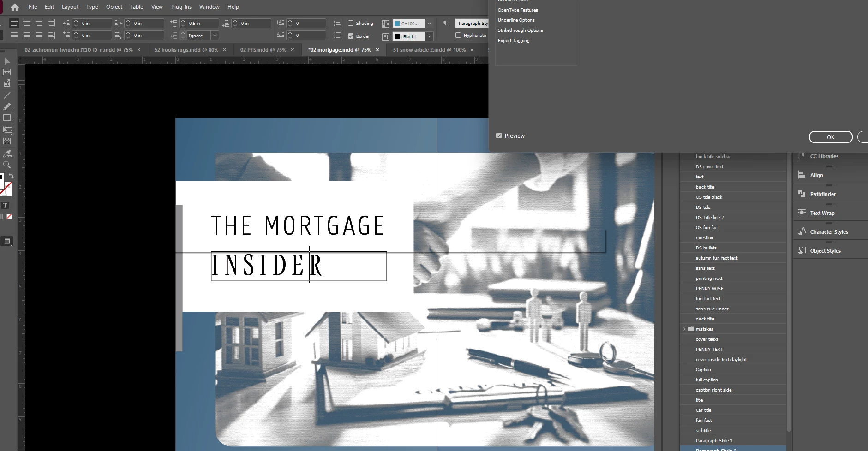Viewport: 868px width, 451px height.
Task: Select Underline Options in dialog list
Action: pyautogui.click(x=516, y=20)
